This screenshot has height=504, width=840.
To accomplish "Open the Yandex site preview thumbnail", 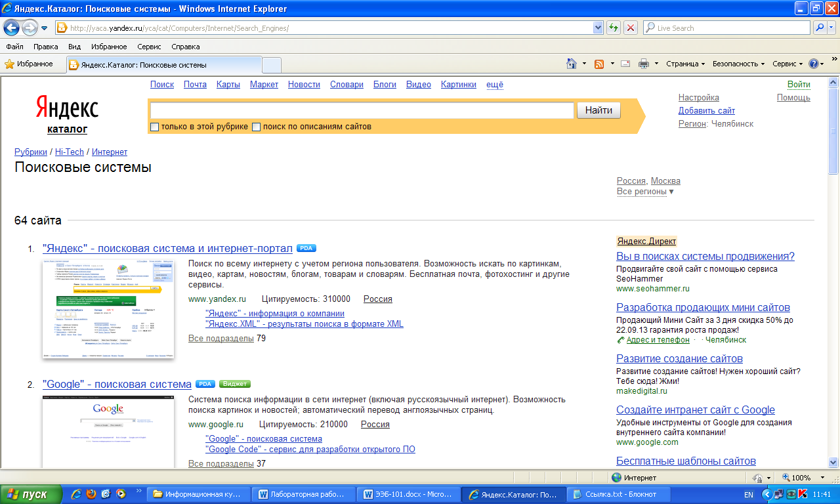I will click(x=108, y=308).
